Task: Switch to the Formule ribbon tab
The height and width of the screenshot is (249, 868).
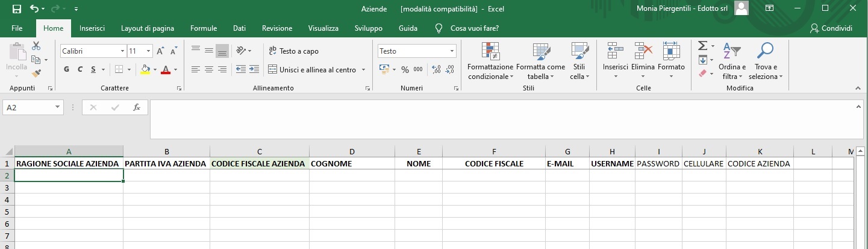Action: pyautogui.click(x=204, y=28)
